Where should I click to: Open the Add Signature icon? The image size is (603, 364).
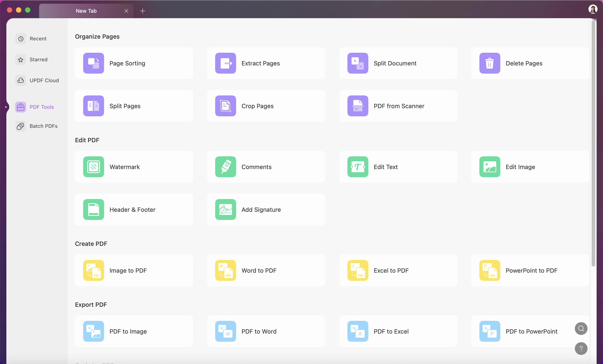point(225,209)
